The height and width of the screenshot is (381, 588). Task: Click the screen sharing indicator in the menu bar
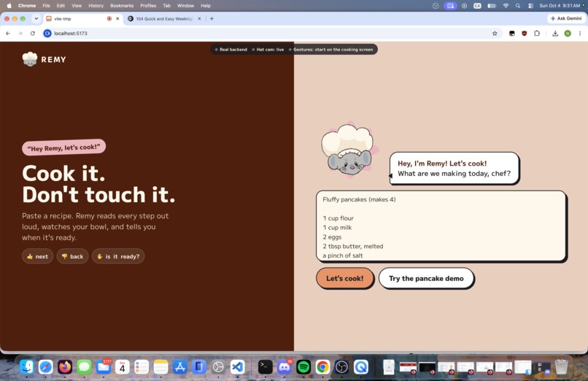pyautogui.click(x=450, y=6)
